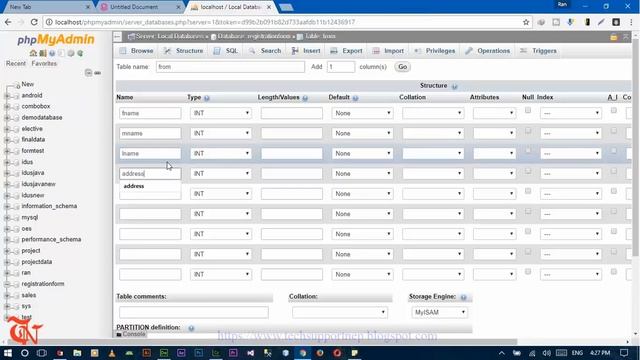The width and height of the screenshot is (640, 360).
Task: Open the SQL tab
Action: [226, 51]
